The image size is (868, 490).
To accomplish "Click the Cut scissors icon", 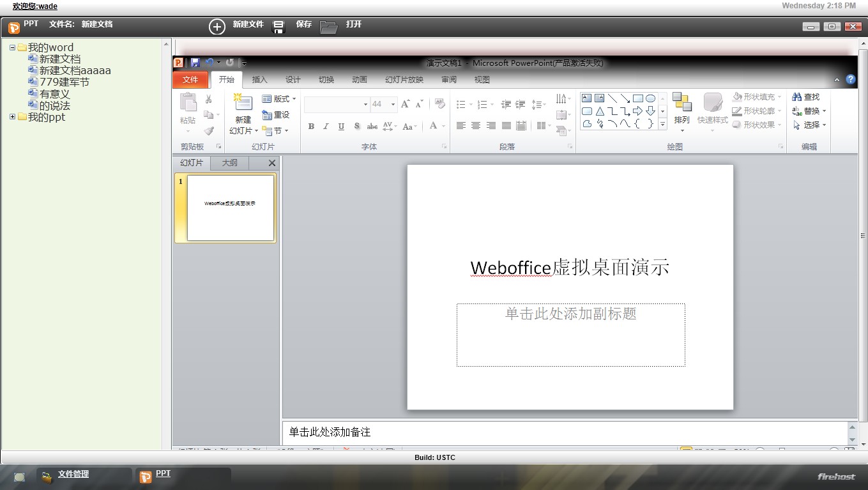I will 208,99.
